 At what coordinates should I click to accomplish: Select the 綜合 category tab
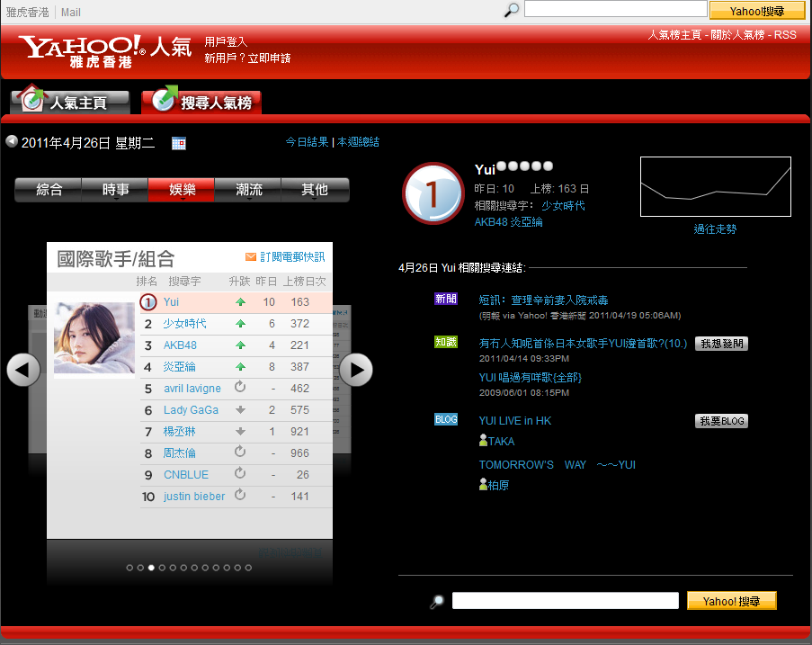49,190
